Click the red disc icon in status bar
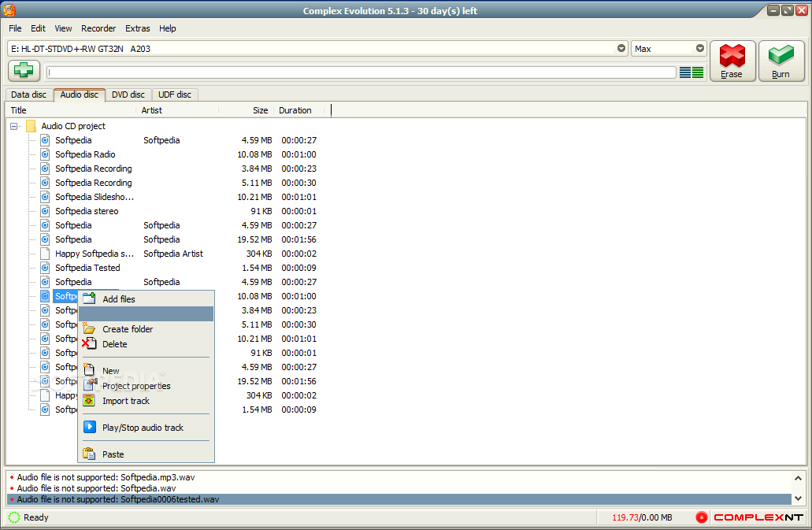 (701, 517)
